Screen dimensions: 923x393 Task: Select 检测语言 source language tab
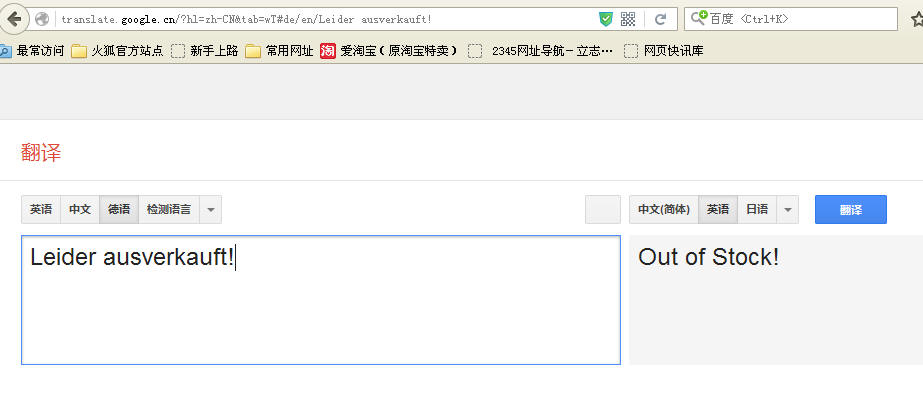click(x=169, y=209)
